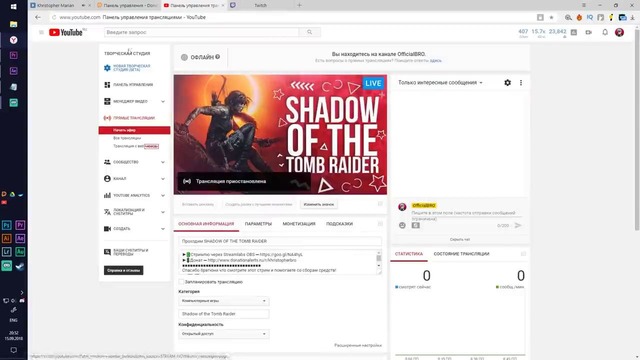Show hidden taskbar tray icons chevron
This screenshot has height=360, width=640.
(22, 292)
